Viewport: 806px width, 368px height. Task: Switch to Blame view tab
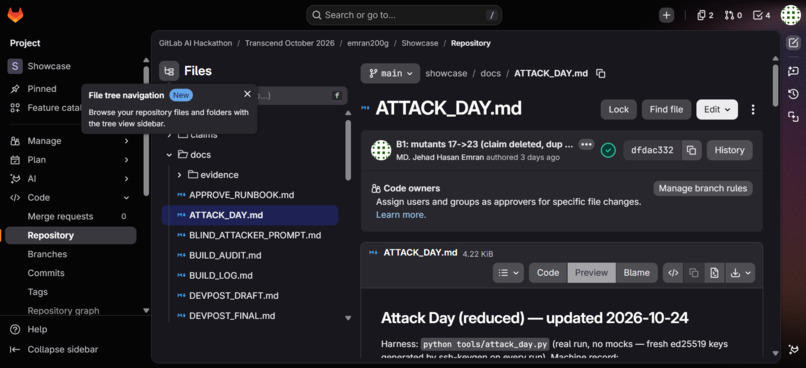click(636, 273)
